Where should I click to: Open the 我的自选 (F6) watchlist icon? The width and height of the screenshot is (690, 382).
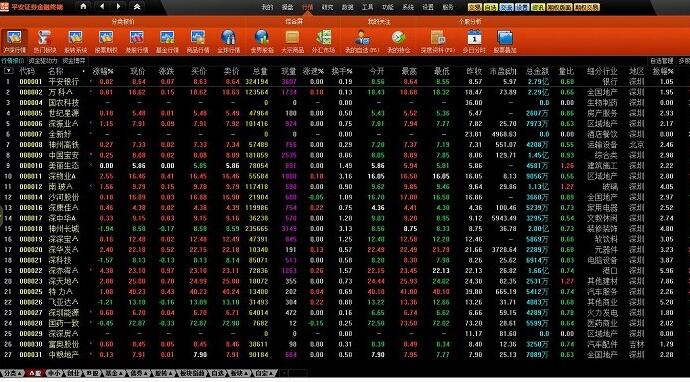click(x=362, y=41)
